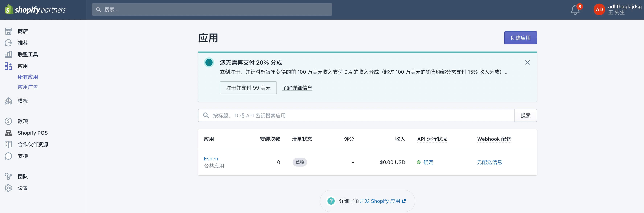The height and width of the screenshot is (213, 644).
Task: Click the Shopify POS icon
Action: coord(8,133)
